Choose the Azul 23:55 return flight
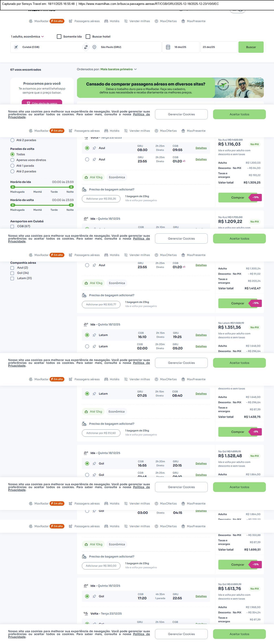Image resolution: width=274 pixels, height=644 pixels. pyautogui.click(x=87, y=160)
